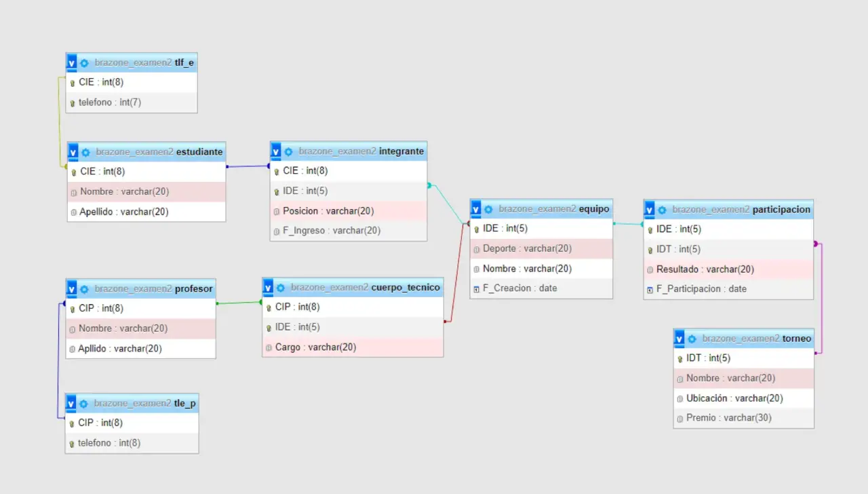Click the cuerpo_tecnico table gear icon
The height and width of the screenshot is (494, 868).
coord(281,288)
